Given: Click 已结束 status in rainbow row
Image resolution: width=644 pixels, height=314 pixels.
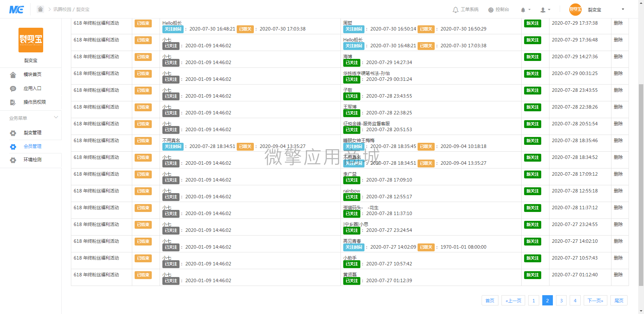Looking at the screenshot, I should click(143, 191).
